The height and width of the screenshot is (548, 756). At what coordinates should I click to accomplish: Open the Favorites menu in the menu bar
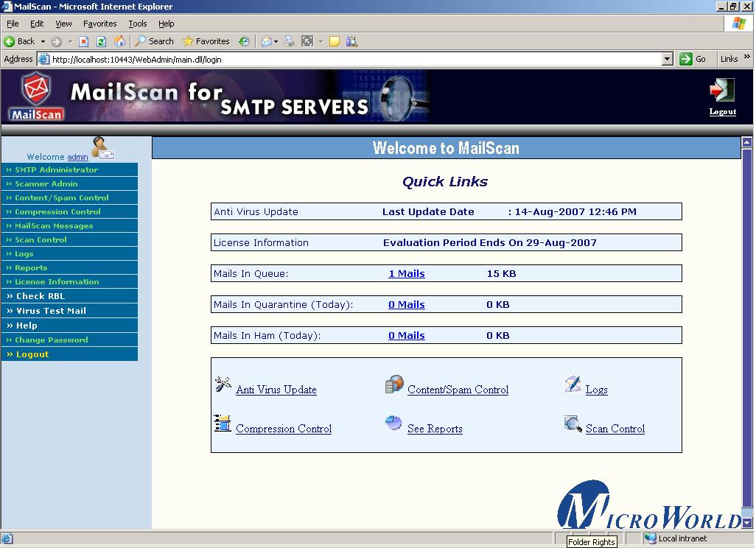(x=99, y=24)
